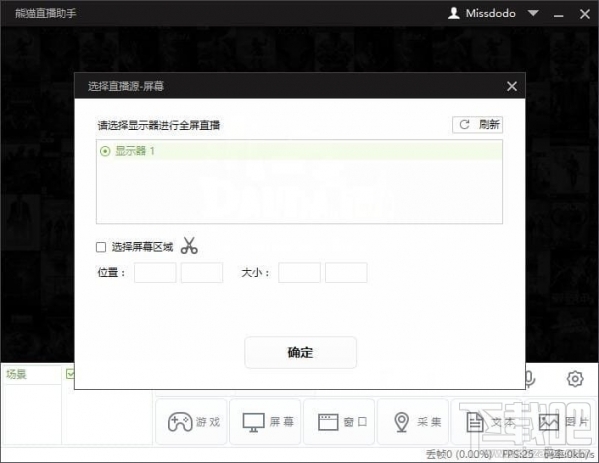Click the 请选择显示器进行全屏直播 prompt text
The width and height of the screenshot is (599, 463).
click(x=159, y=125)
